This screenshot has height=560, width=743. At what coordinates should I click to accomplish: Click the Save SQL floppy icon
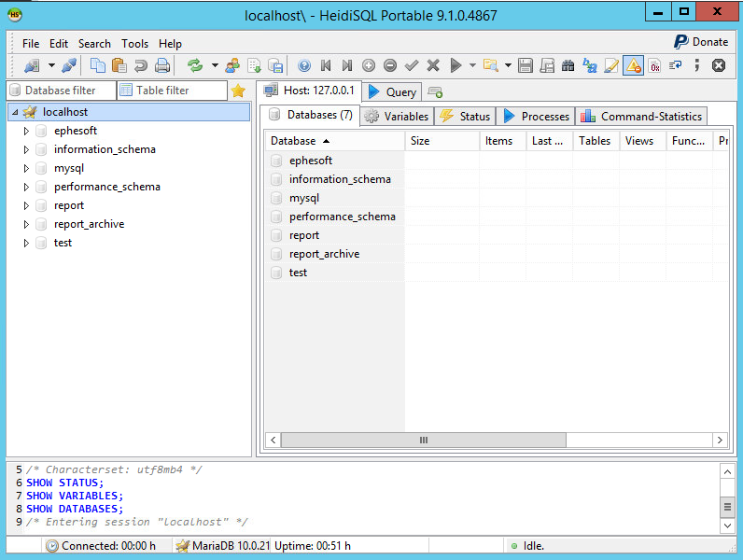click(525, 65)
